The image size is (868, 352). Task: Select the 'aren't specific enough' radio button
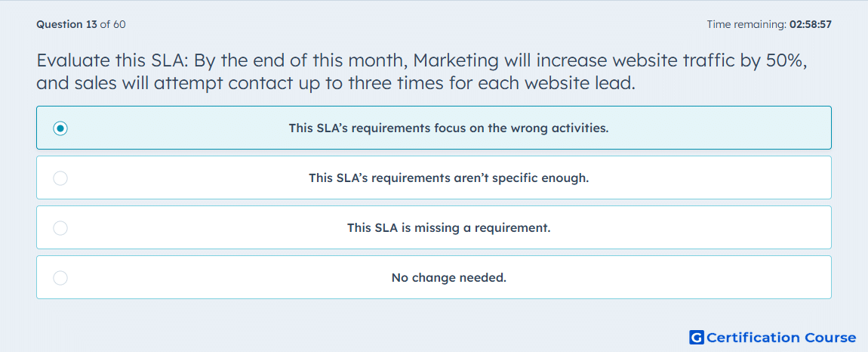coord(60,178)
